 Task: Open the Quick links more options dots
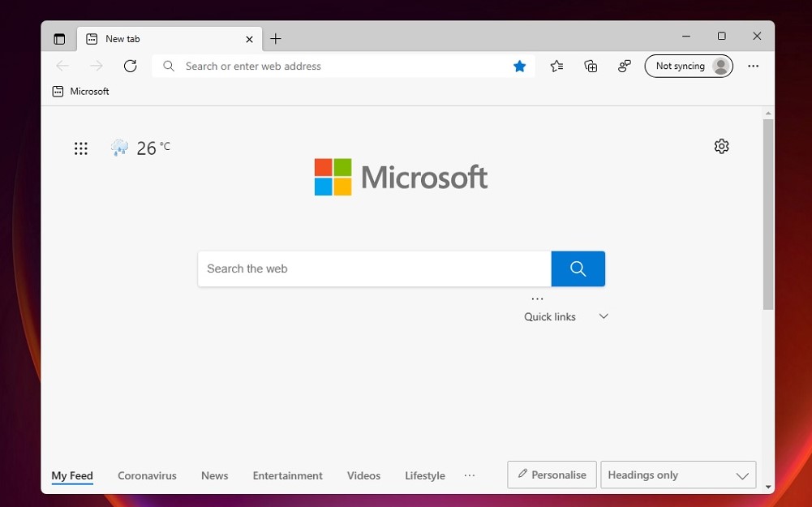click(538, 299)
